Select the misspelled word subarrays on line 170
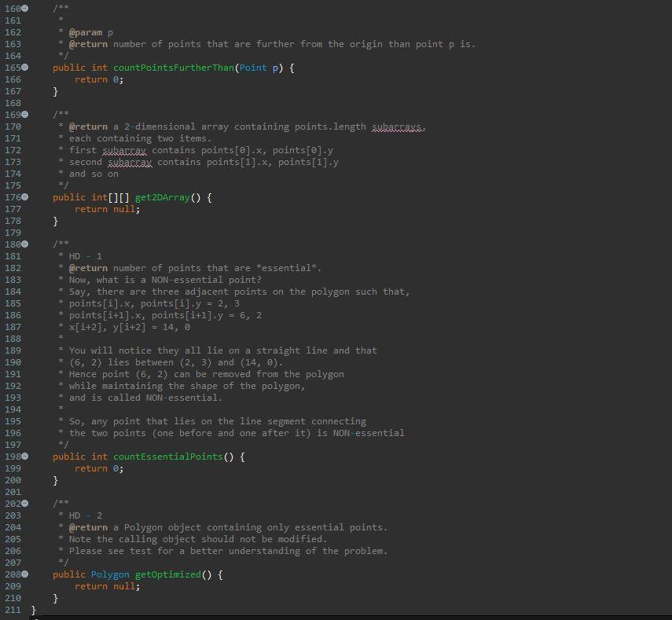The image size is (672, 620). coord(397,127)
